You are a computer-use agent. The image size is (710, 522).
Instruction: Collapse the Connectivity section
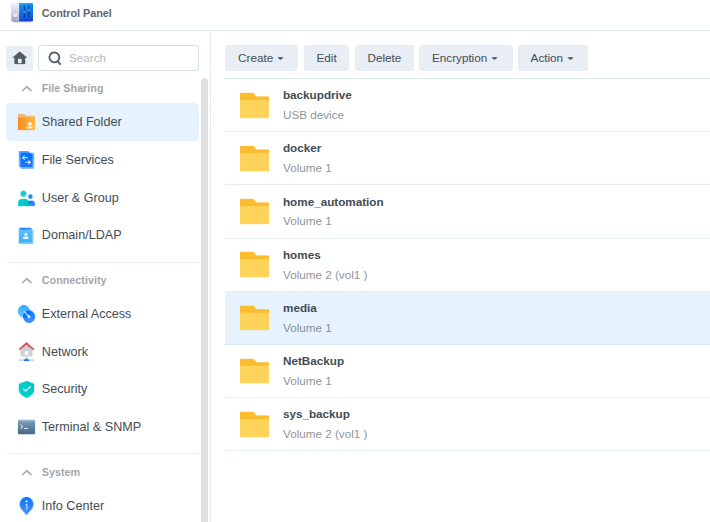[x=27, y=281]
